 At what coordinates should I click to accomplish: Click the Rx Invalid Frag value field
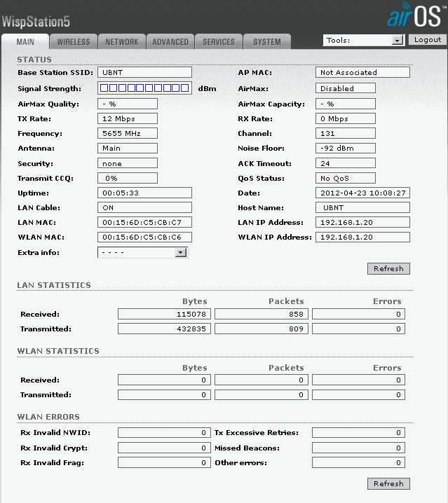(164, 462)
